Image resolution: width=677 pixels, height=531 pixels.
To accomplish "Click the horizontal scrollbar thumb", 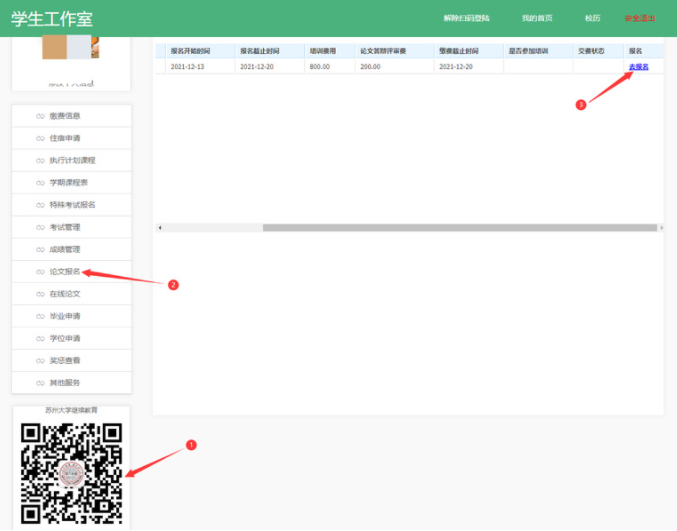I will pyautogui.click(x=460, y=228).
